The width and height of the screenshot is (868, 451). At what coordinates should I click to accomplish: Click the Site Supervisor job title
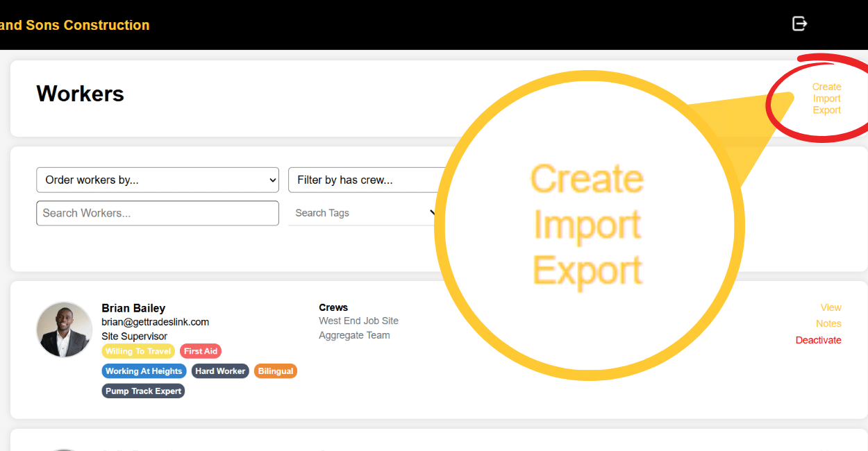[134, 337]
